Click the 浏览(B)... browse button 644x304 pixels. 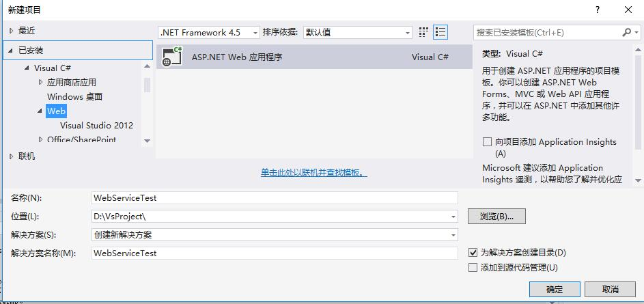point(496,217)
